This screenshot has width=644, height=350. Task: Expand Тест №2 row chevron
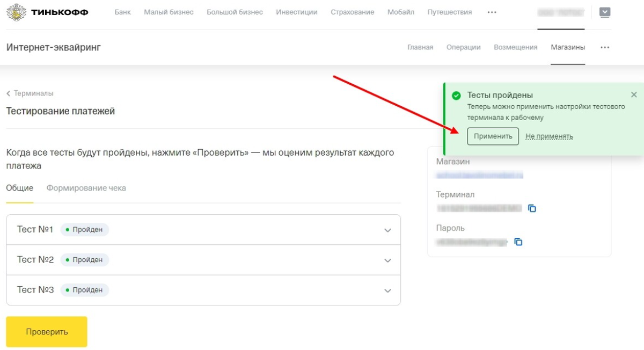(388, 260)
